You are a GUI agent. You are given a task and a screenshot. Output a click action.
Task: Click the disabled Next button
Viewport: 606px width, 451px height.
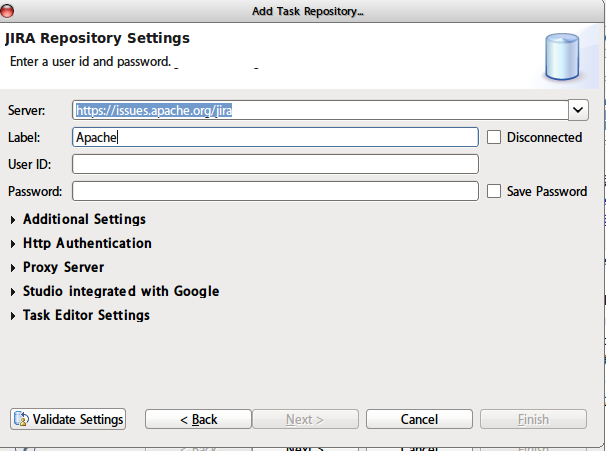click(x=304, y=419)
